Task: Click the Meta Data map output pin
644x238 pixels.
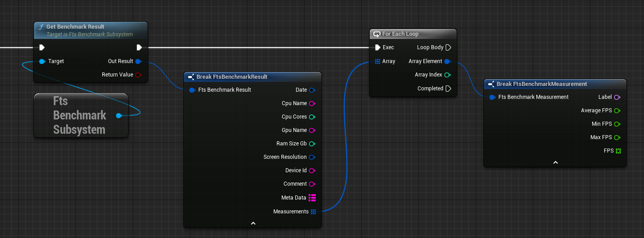Action: (312, 197)
